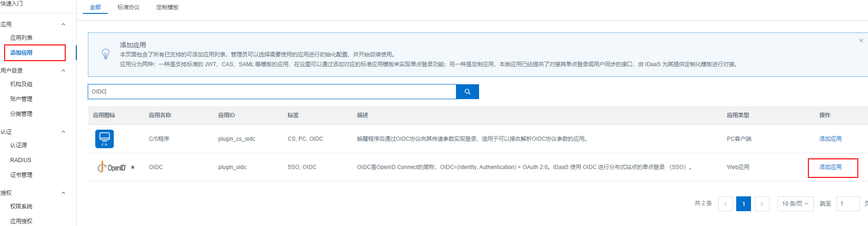Open the 10 条/页 page size dropdown
This screenshot has height=226, width=868.
[795, 204]
